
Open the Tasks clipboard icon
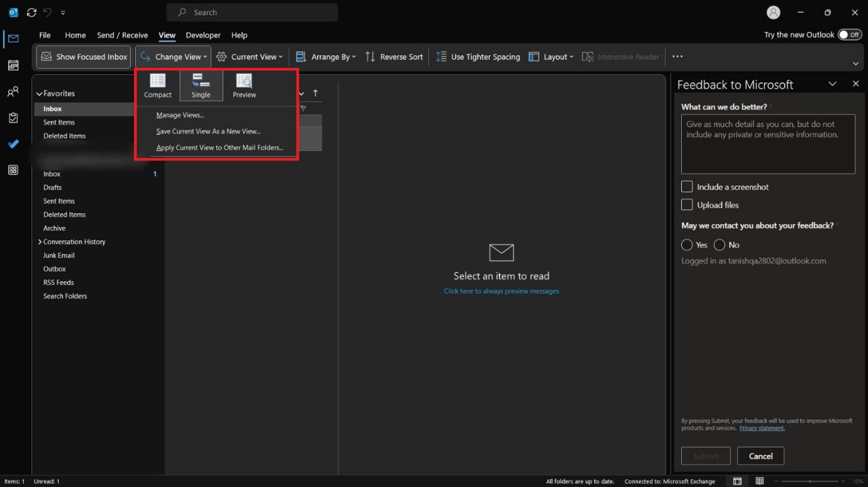point(13,118)
